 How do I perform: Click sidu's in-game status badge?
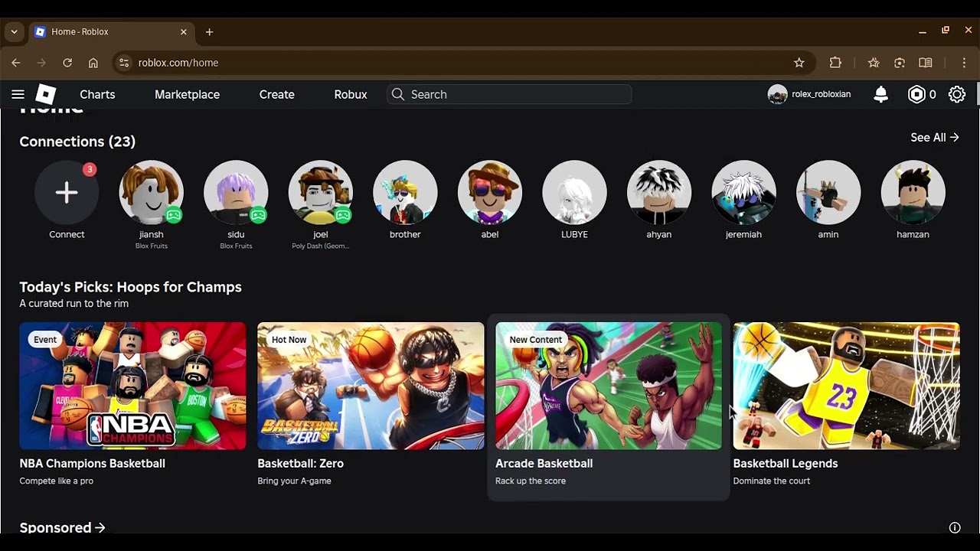coord(259,215)
